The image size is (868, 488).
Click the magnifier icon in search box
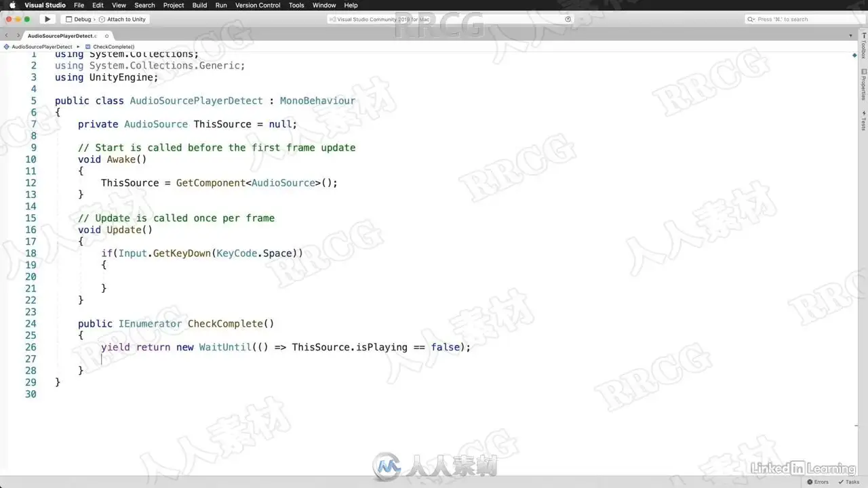coord(752,19)
